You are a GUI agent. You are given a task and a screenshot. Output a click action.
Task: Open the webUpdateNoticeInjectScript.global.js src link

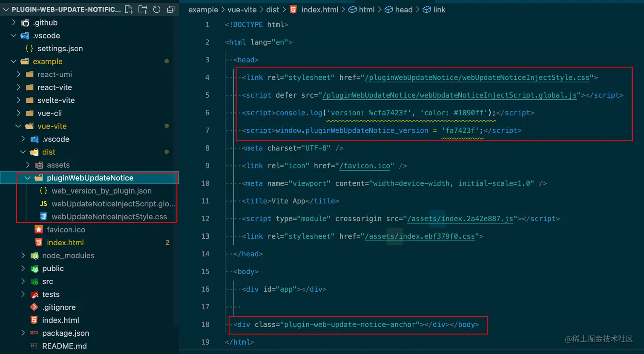[449, 95]
